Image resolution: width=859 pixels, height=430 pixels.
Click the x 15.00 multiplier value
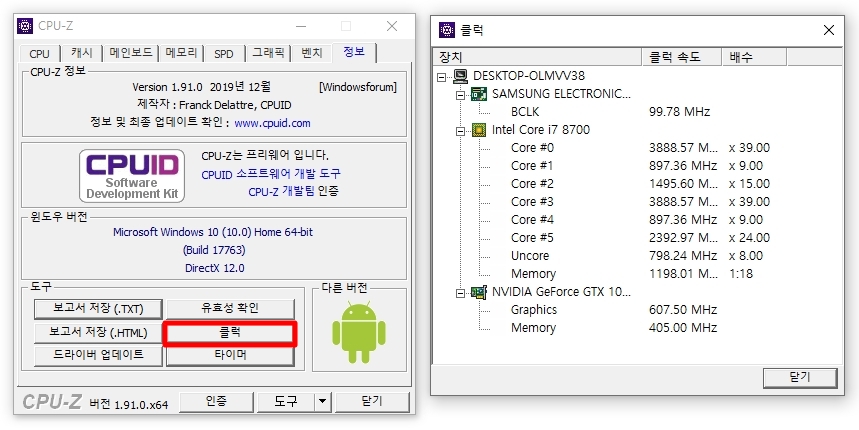[x=749, y=184]
